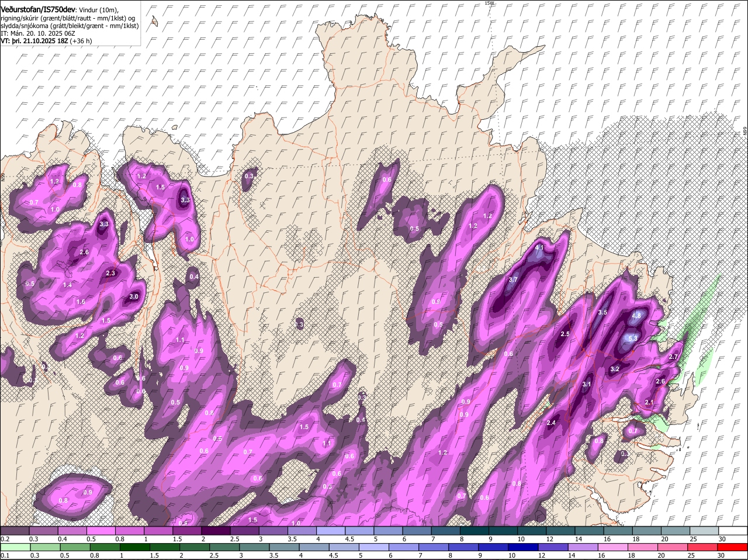
Task: Click the dark green 1–1.5 swatch in lower legend
Action: pos(134,547)
